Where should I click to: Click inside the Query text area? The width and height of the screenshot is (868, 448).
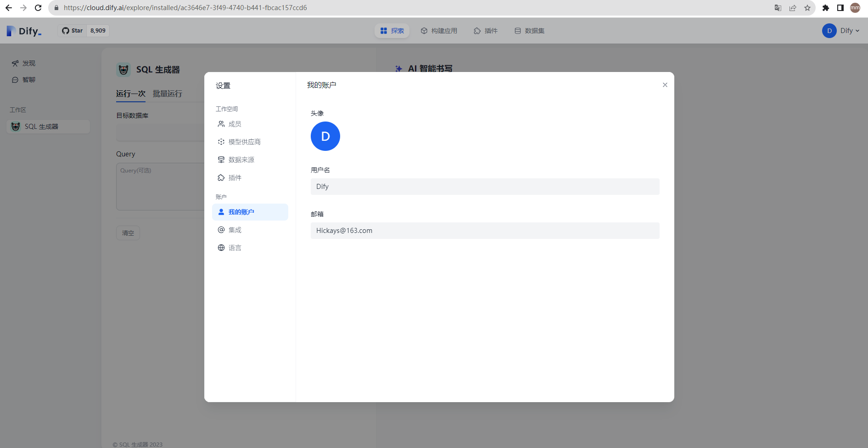(x=161, y=187)
